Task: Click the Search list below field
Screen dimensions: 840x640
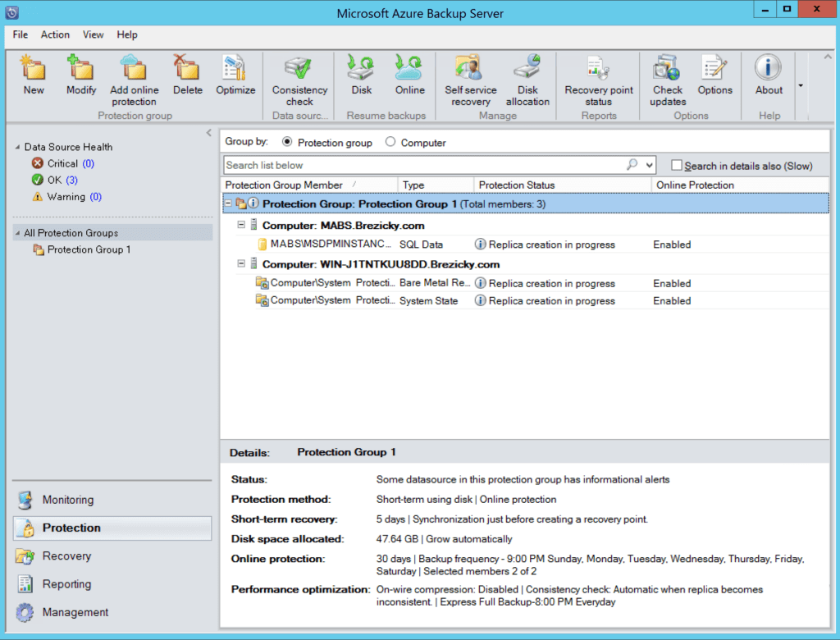Action: point(423,165)
